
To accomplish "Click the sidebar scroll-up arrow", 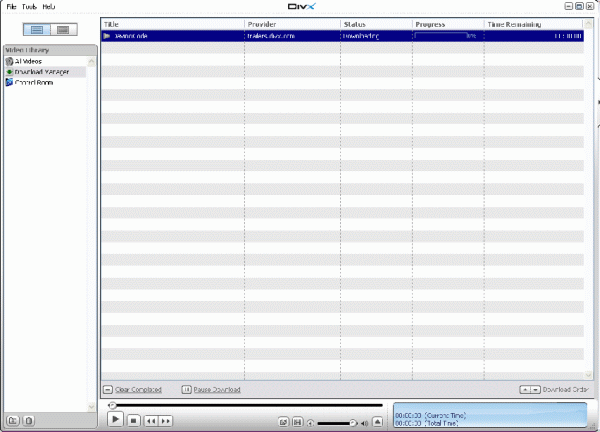I will pos(91,61).
